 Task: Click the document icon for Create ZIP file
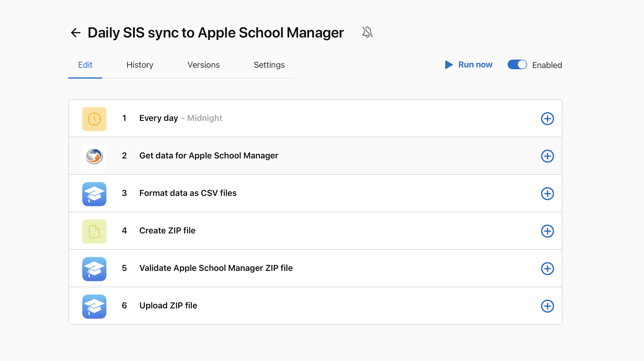tap(94, 231)
